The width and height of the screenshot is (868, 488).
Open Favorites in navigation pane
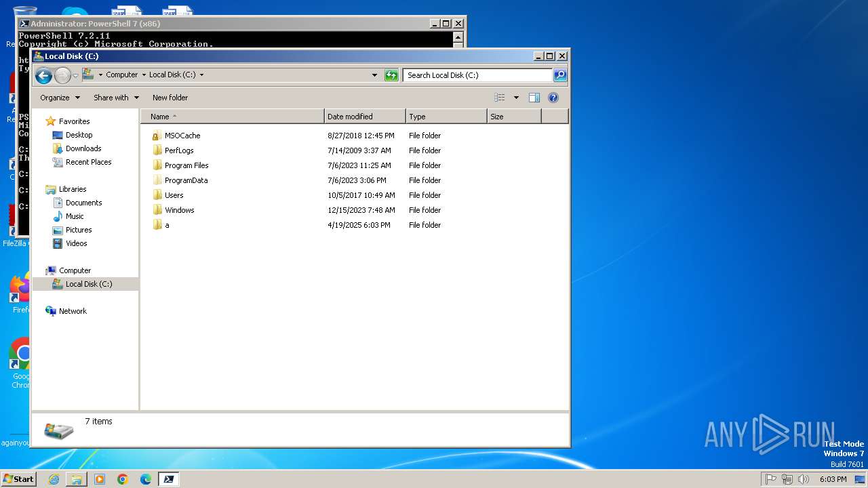[x=74, y=121]
